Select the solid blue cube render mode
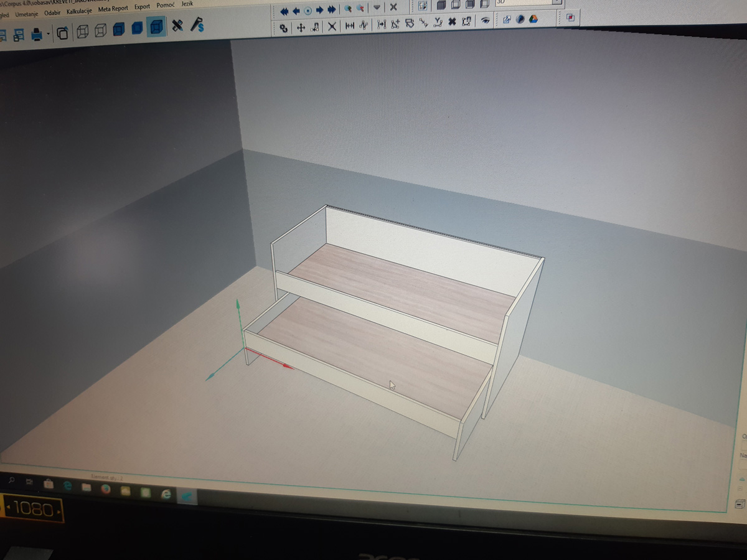Viewport: 747px width, 560px height. pyautogui.click(x=137, y=28)
